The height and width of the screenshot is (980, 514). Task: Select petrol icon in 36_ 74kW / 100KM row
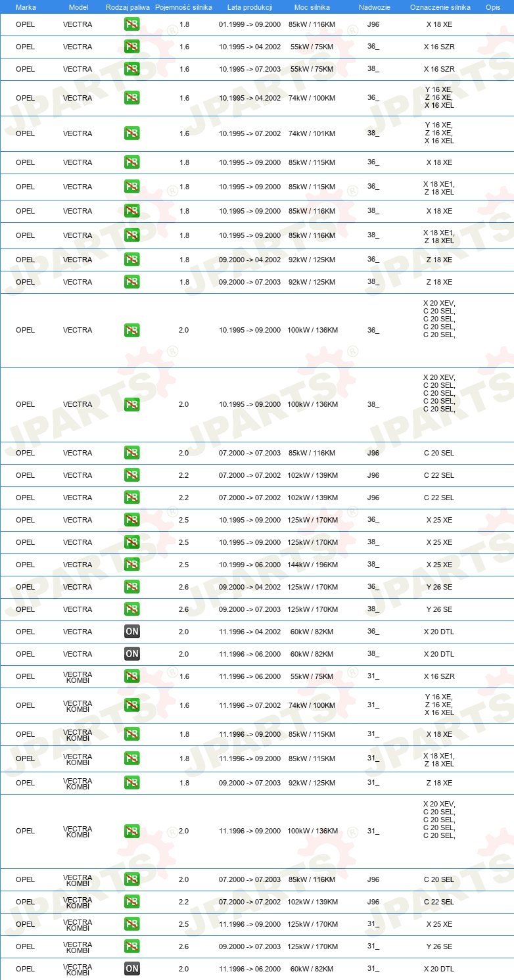point(132,98)
